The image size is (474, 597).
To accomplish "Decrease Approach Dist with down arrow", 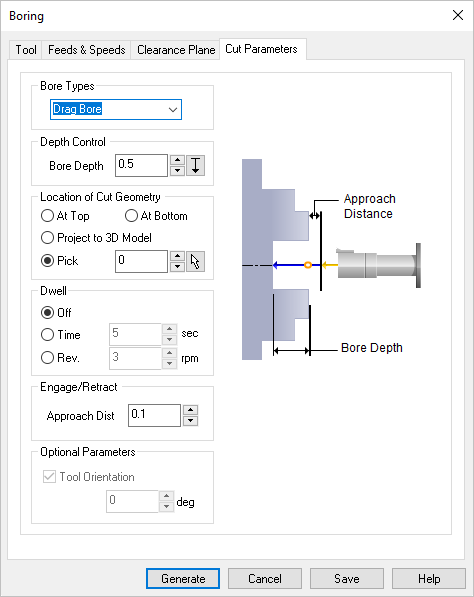I will [x=190, y=421].
